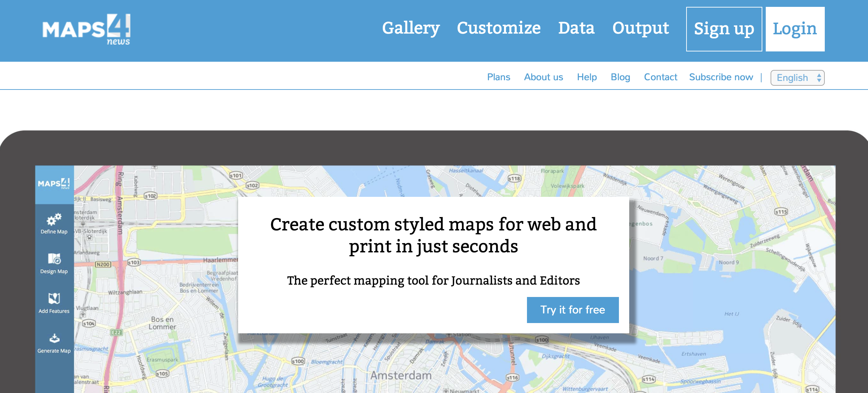Click the 'Noord 7' map label
Screen dimensions: 868x393
click(653, 258)
